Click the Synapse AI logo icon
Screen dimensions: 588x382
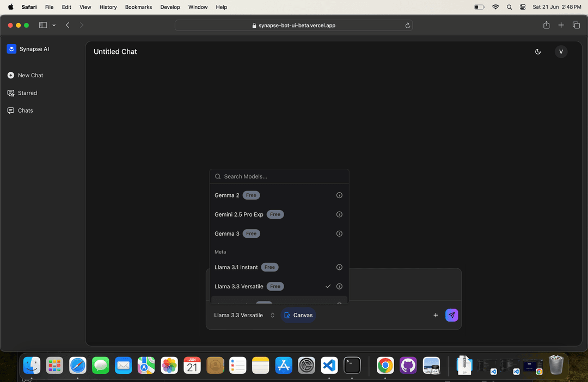point(11,49)
